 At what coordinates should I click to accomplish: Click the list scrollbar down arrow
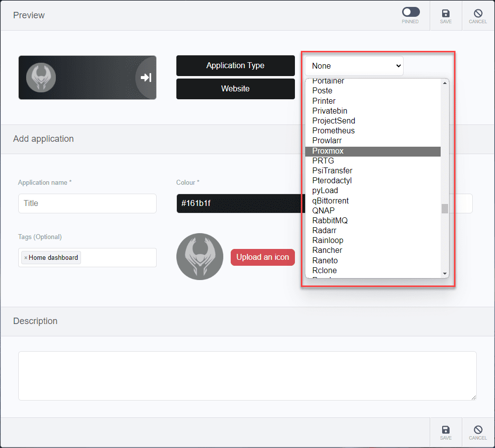[445, 274]
